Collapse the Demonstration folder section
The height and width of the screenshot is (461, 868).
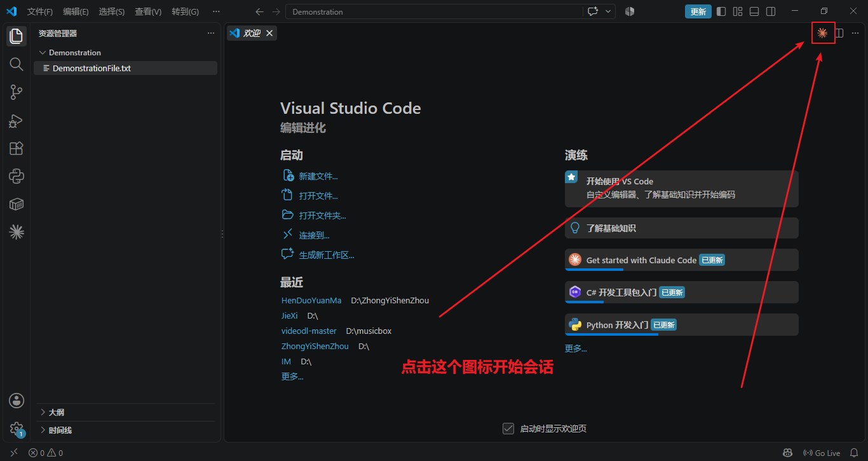[126, 53]
